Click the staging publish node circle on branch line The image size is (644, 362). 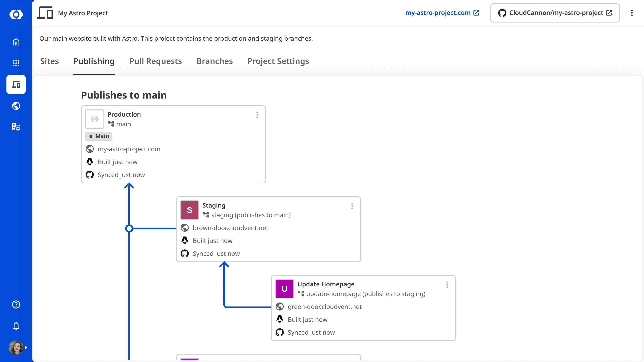point(129,228)
